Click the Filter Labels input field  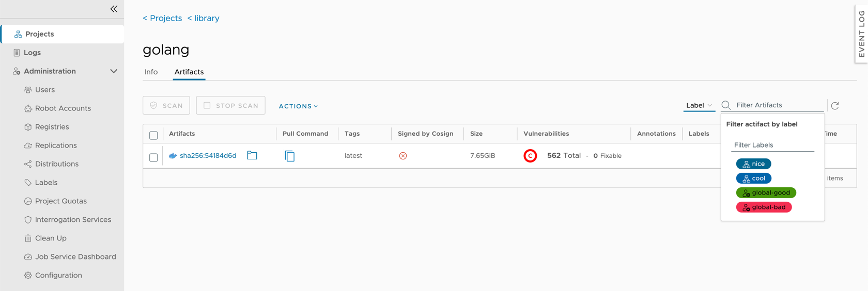(772, 145)
